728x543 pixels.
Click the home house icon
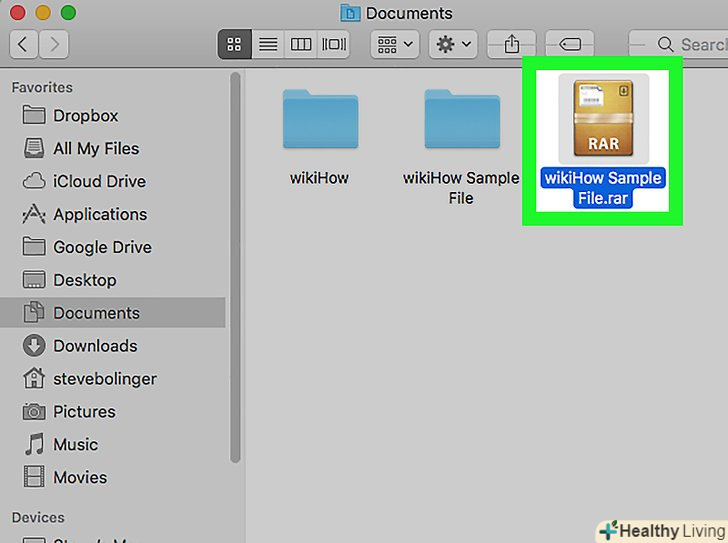34,378
